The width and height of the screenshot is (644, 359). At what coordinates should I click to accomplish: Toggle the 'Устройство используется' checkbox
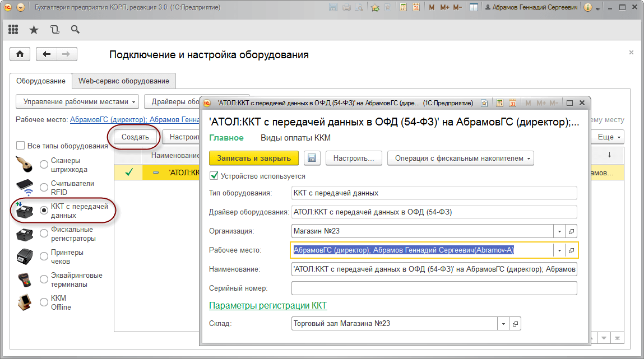[x=214, y=176]
